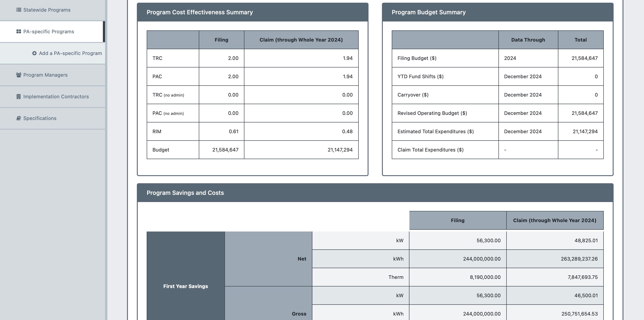
Task: Select Estimated Total Expenditures total 21,147,294
Action: coord(585,131)
